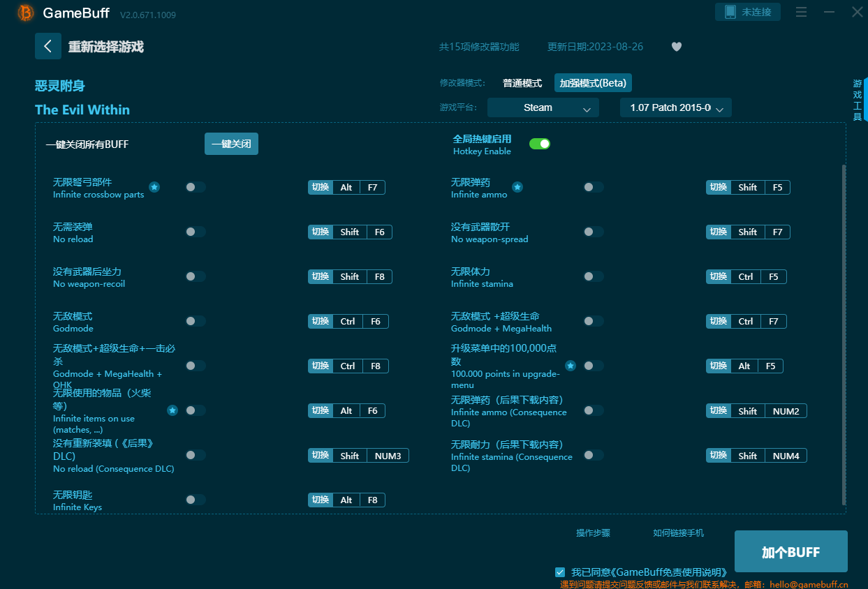Toggle Infinite Keys cheat
The height and width of the screenshot is (589, 868).
coord(196,500)
